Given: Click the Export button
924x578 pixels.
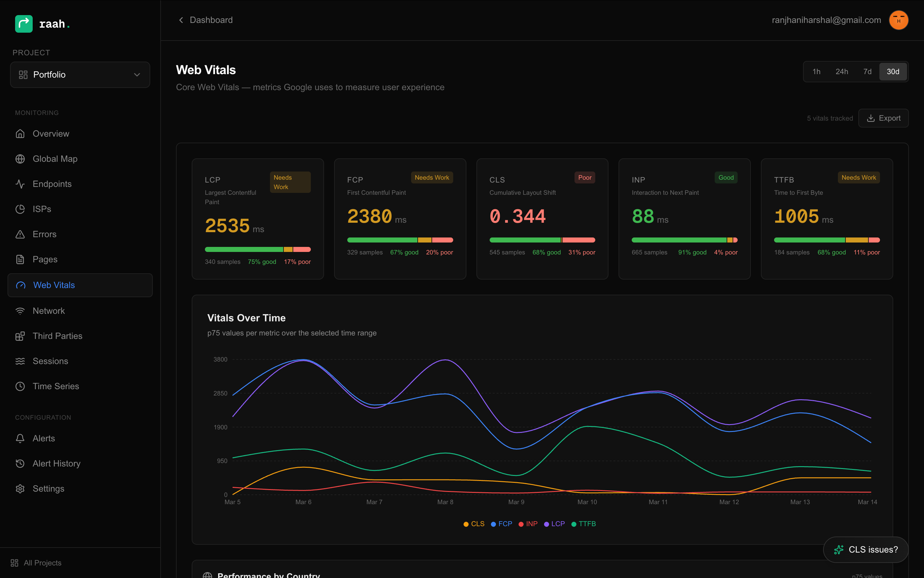Looking at the screenshot, I should (883, 118).
